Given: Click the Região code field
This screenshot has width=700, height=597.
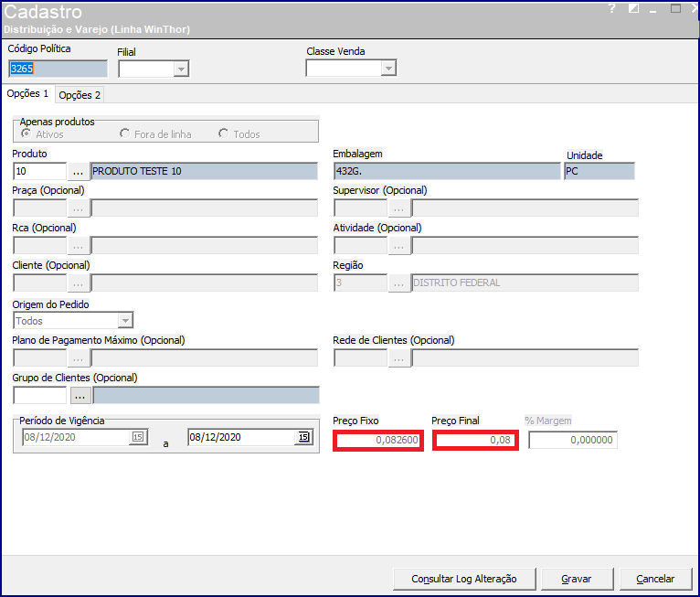Looking at the screenshot, I should [360, 283].
